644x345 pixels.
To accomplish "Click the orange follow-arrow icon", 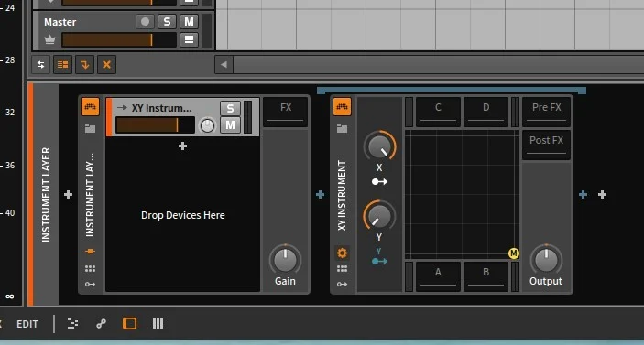I will click(x=84, y=64).
